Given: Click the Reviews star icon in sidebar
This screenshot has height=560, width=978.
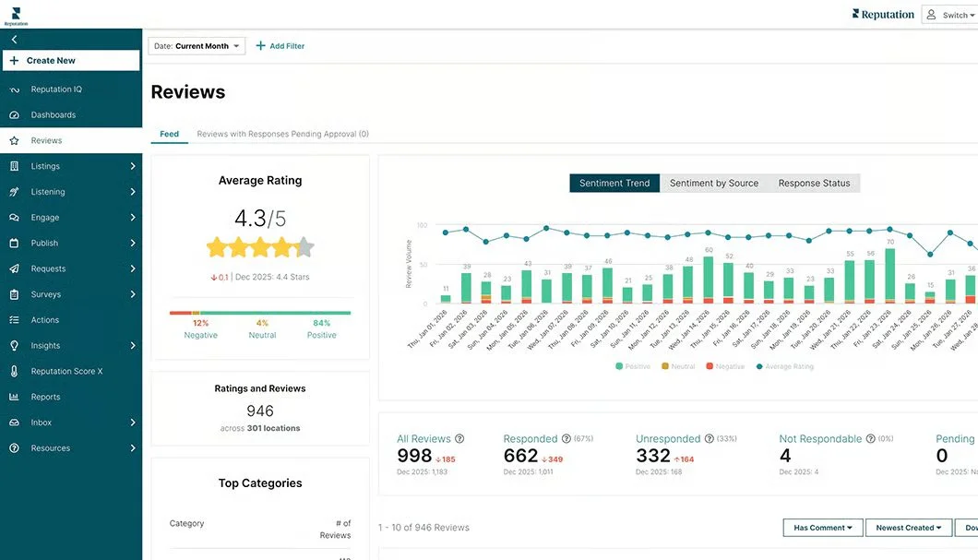Looking at the screenshot, I should pos(14,141).
